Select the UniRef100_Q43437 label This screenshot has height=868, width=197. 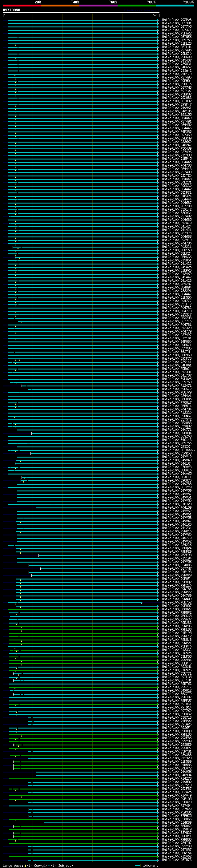(x=177, y=60)
